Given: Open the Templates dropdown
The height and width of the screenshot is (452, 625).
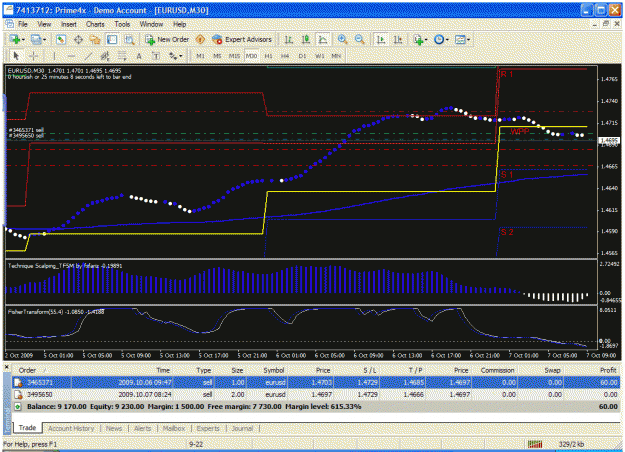Looking at the screenshot, I should click(x=462, y=39).
